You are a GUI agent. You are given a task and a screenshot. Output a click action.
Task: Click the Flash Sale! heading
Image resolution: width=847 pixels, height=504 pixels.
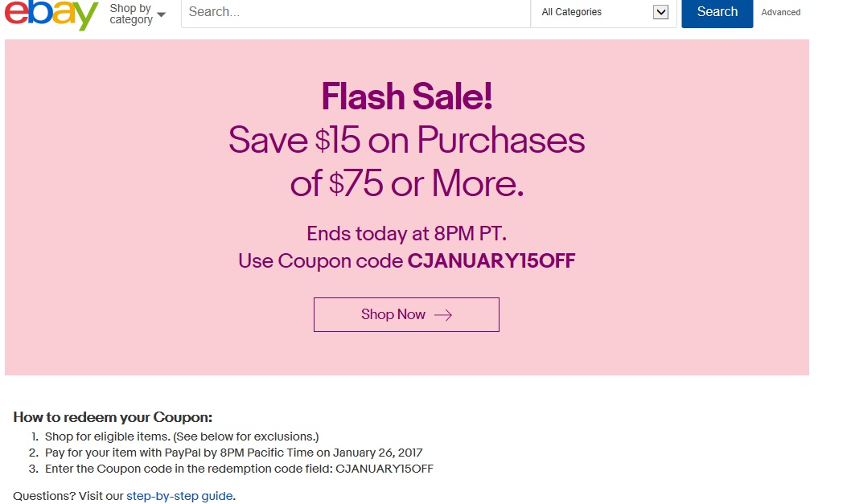[406, 97]
